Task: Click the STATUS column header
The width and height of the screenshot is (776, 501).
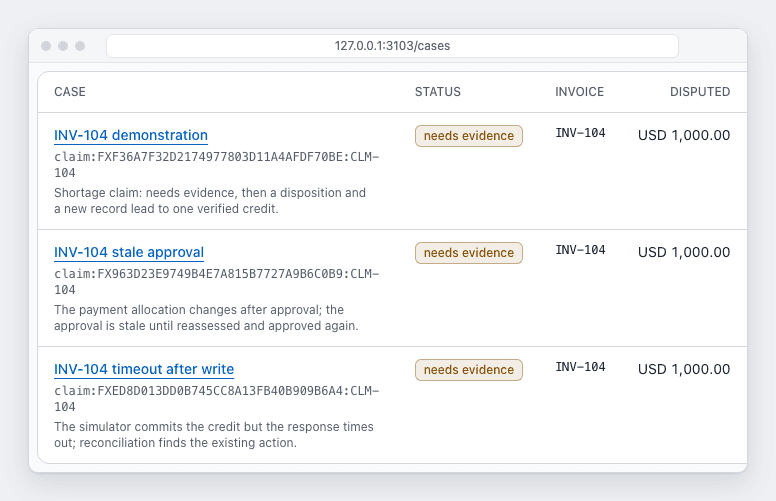Action: [437, 92]
